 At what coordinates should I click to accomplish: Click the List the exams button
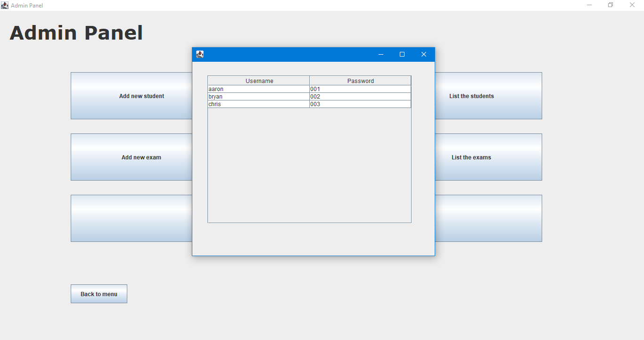coord(471,157)
